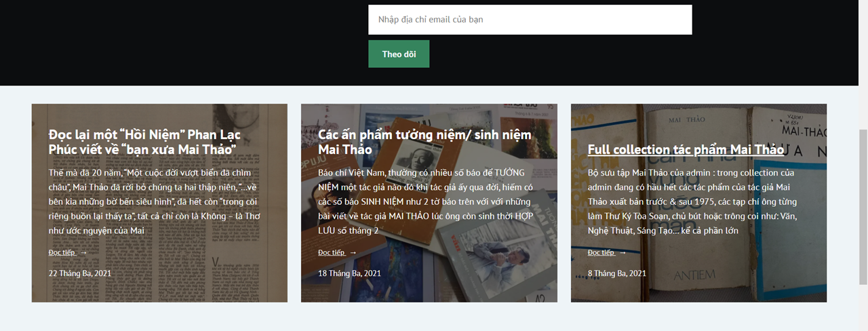The image size is (868, 331).
Task: Click the page's vertical scrollbar thumb
Action: click(863, 207)
